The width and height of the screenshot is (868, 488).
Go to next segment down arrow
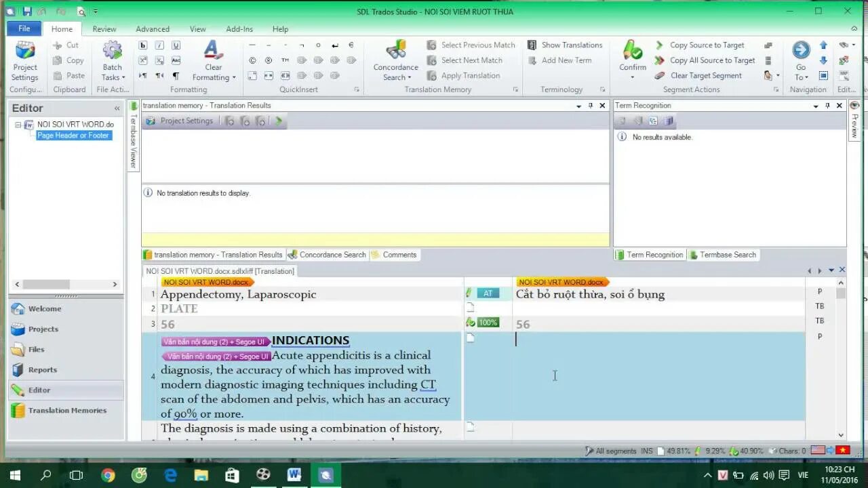(x=823, y=60)
